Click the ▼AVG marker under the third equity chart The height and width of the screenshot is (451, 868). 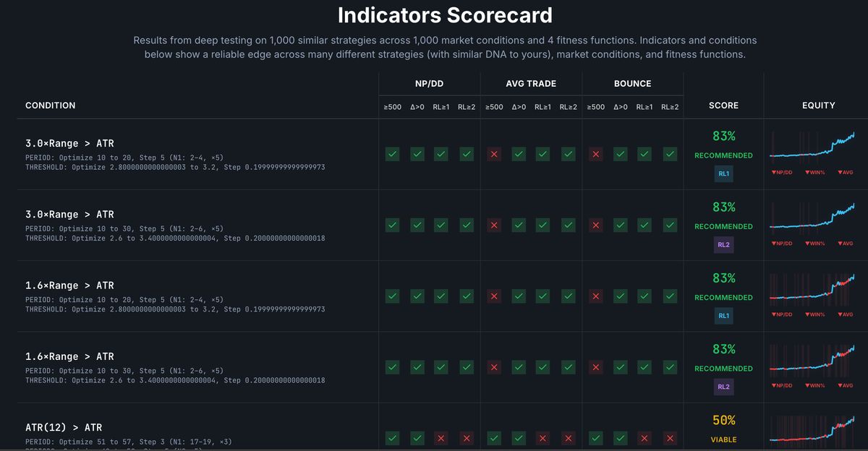tap(846, 314)
